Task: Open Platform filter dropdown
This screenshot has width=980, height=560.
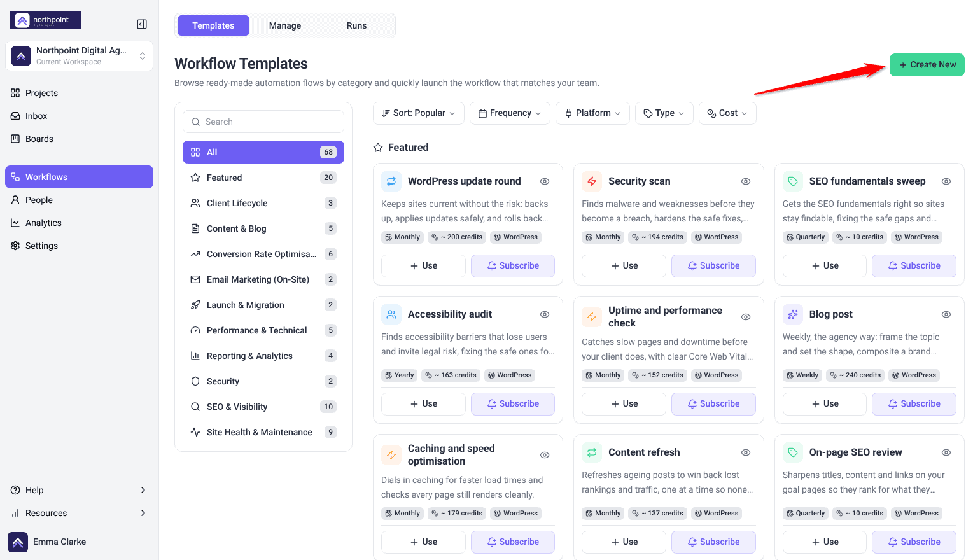Action: (x=592, y=113)
